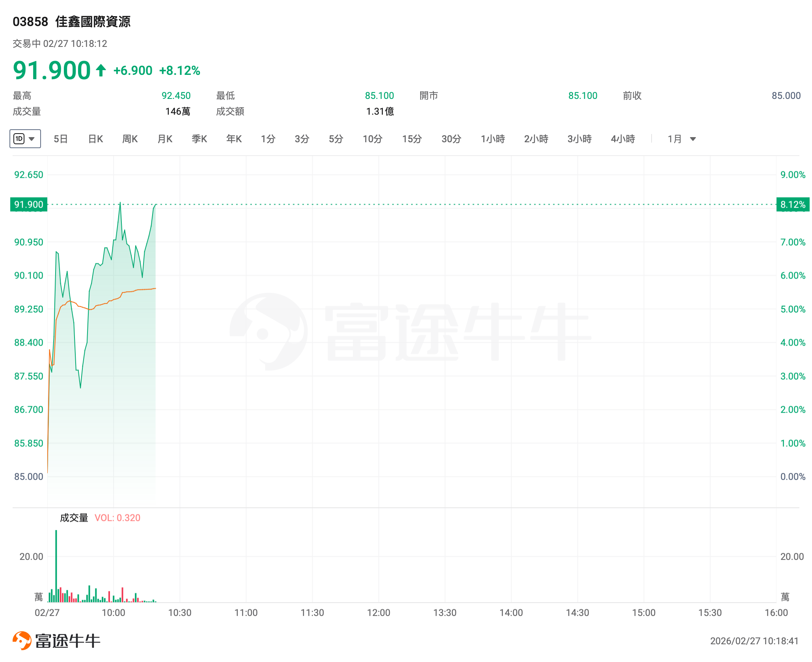Select the 季K quarterly tab
The width and height of the screenshot is (812, 662).
click(x=199, y=139)
